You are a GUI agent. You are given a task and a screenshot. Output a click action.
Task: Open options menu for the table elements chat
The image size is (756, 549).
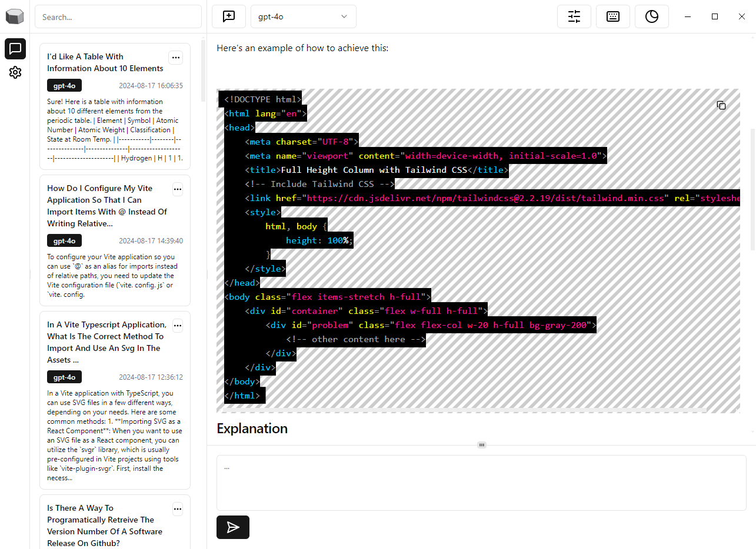tap(175, 57)
